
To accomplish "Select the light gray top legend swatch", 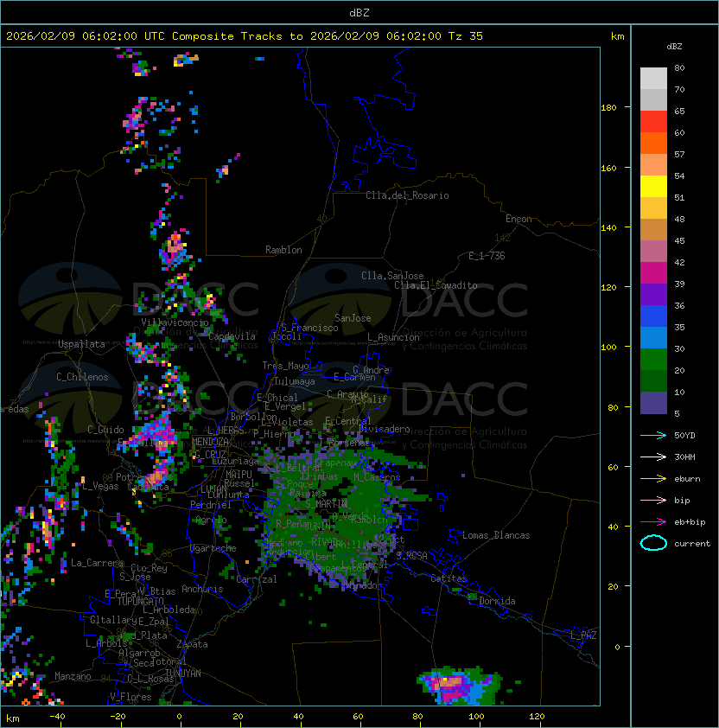I will coord(653,78).
